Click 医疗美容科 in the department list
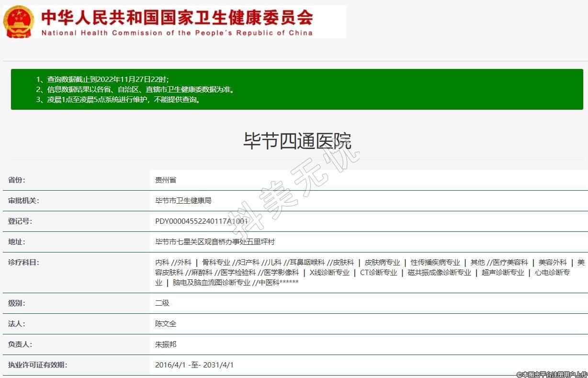The image size is (588, 378). (510, 263)
